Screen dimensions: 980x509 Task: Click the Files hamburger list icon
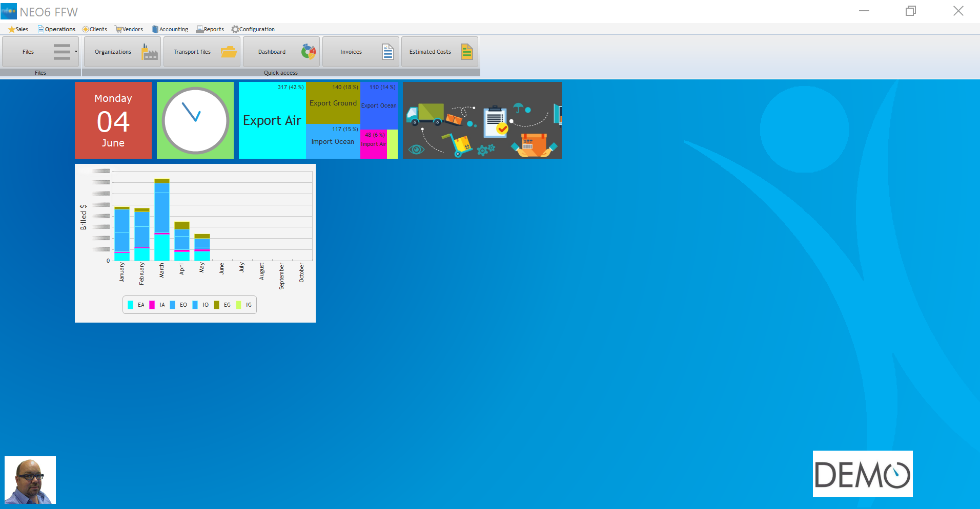pos(62,52)
